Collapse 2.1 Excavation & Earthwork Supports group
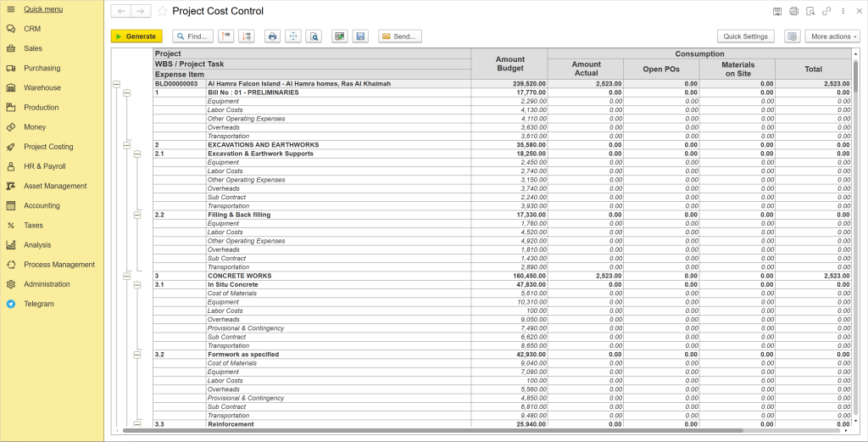 [137, 154]
